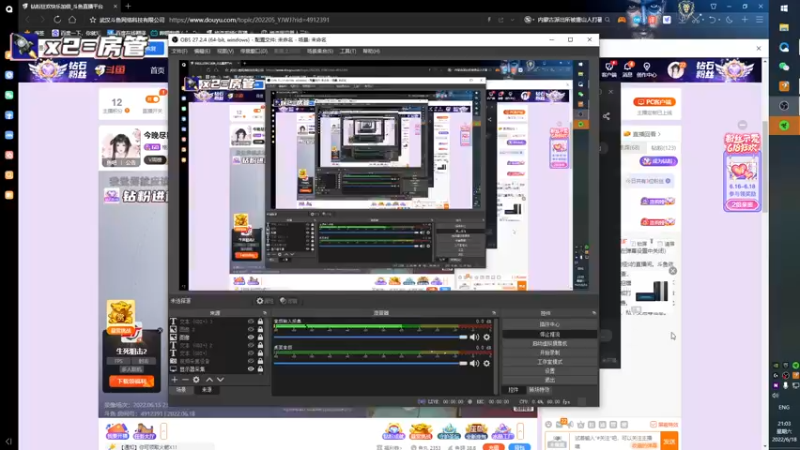Click the lock icon on the 显示器采集 source
800x450 pixels.
point(260,369)
